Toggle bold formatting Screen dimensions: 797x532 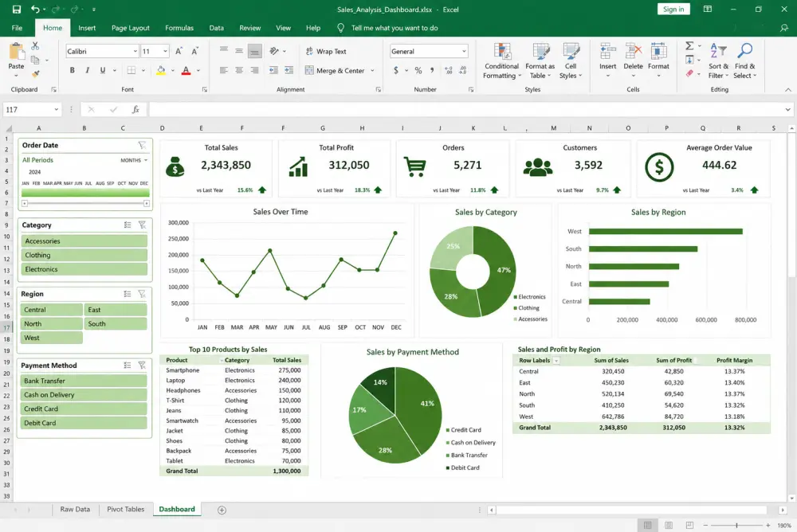click(73, 70)
